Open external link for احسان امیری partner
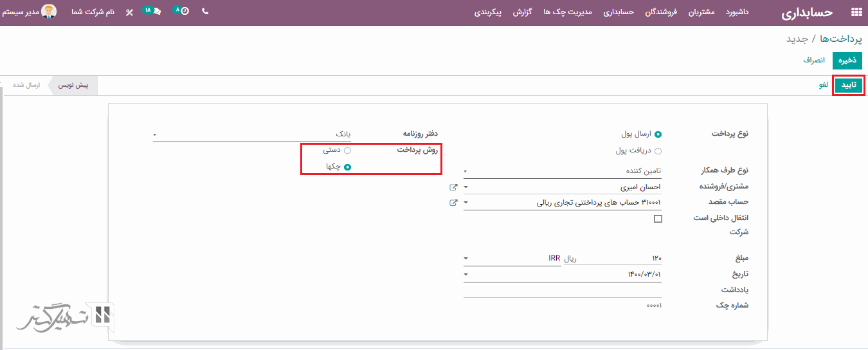868x350 pixels. click(453, 187)
